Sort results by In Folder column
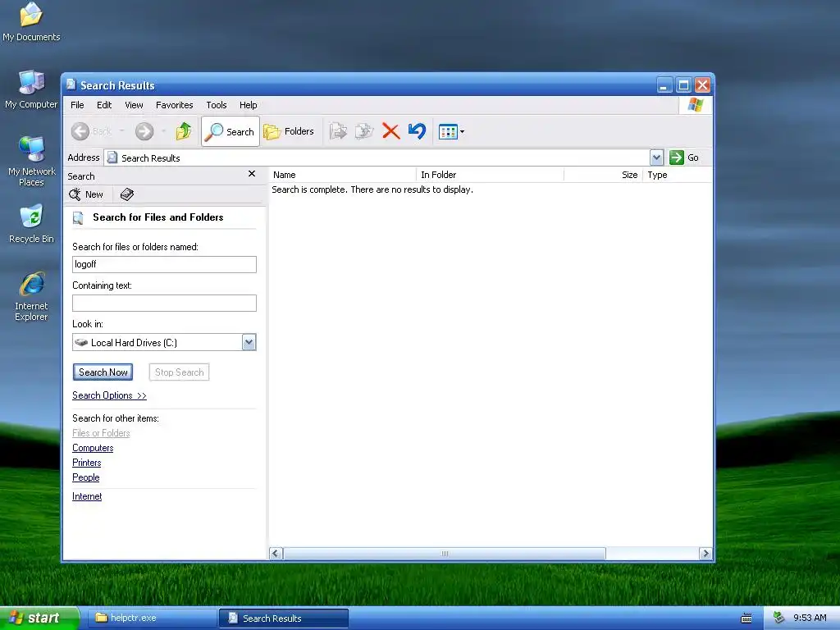This screenshot has height=630, width=840. coord(491,175)
